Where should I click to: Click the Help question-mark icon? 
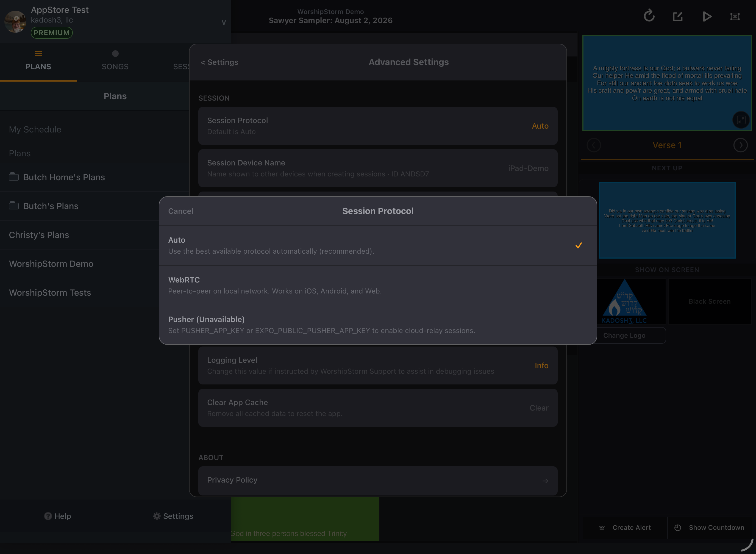48,516
